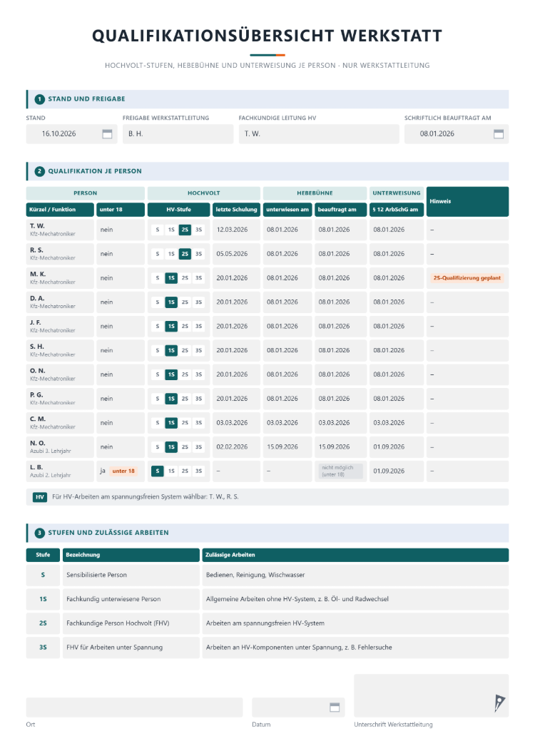Open the calendar icon for Schriftlich beauftragt am
This screenshot has height=756, width=535.
pos(499,134)
